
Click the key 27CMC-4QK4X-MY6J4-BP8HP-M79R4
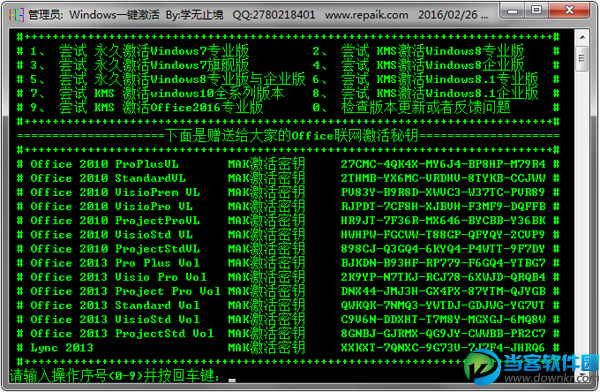click(443, 165)
